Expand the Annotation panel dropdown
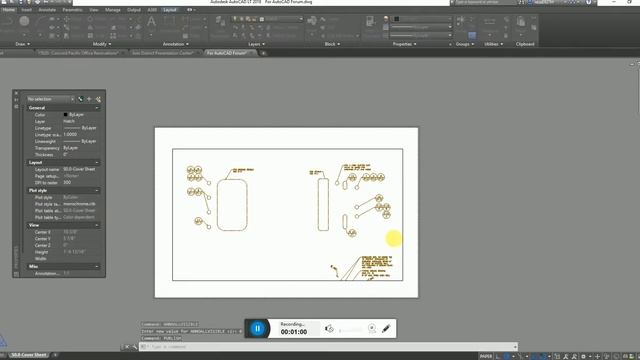The width and height of the screenshot is (640, 360). click(x=176, y=44)
